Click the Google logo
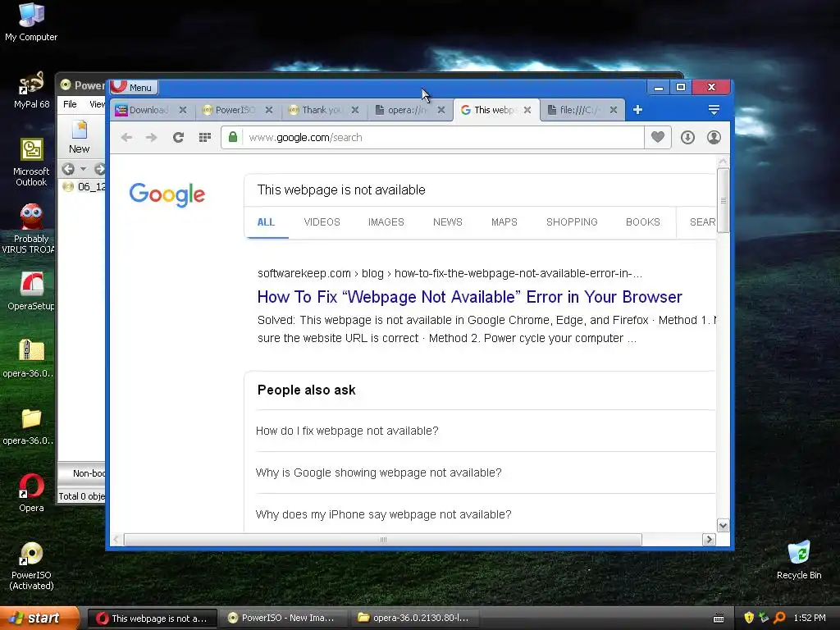840x630 pixels. [167, 194]
